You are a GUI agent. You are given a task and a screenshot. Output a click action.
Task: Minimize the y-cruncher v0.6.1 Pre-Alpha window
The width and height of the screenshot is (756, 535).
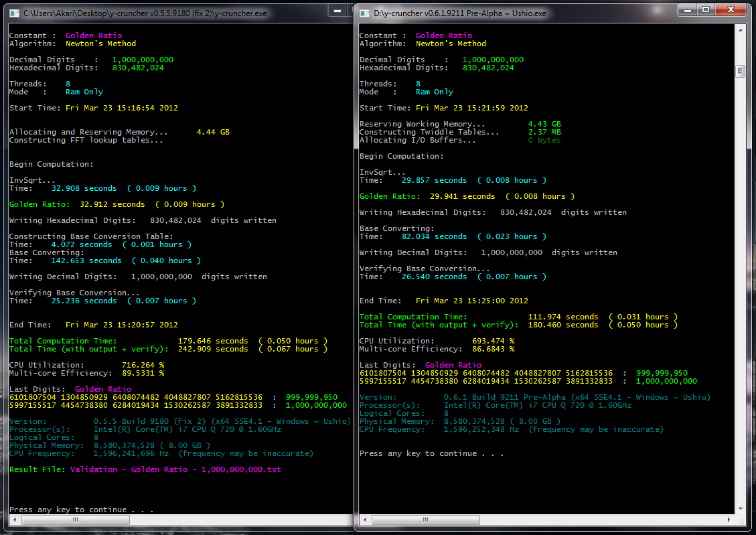tap(689, 9)
